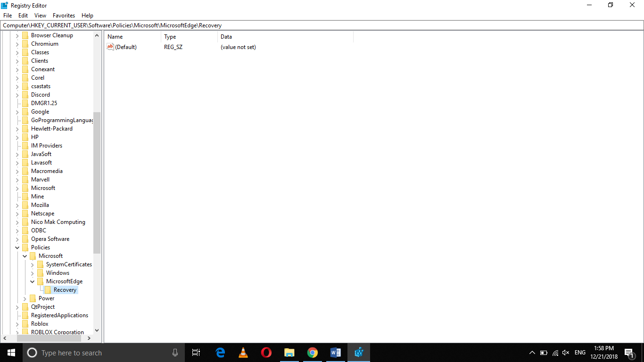
Task: Click inside the taskbar search box
Action: click(x=94, y=352)
